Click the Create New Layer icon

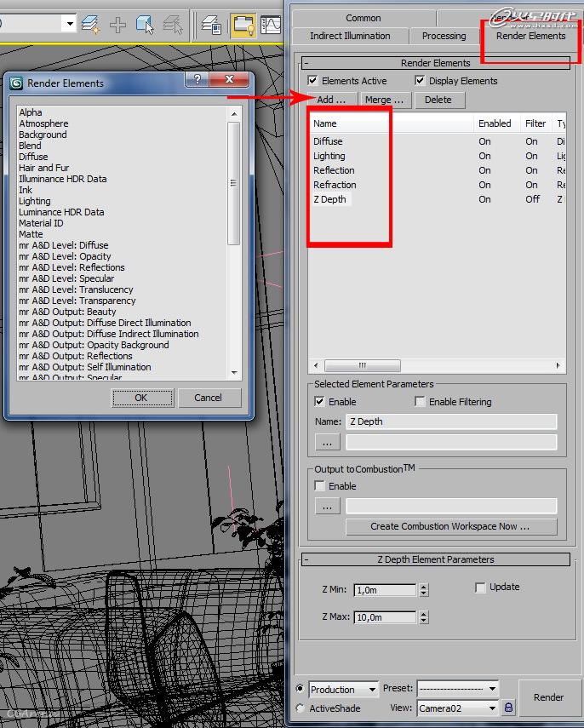click(91, 25)
